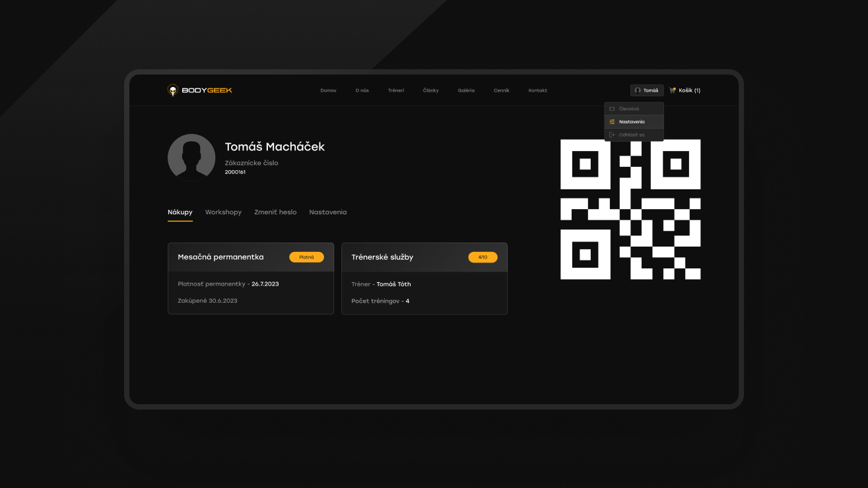Viewport: 868px width, 488px height.
Task: Click the Odhlásiť sa logout entry
Action: coord(634,135)
